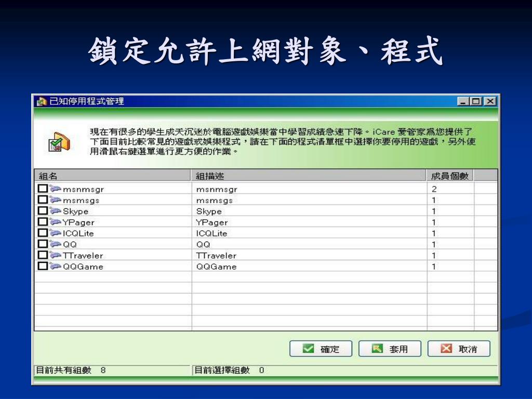Sort by the 組名 column header
This screenshot has width=532, height=399.
click(113, 176)
